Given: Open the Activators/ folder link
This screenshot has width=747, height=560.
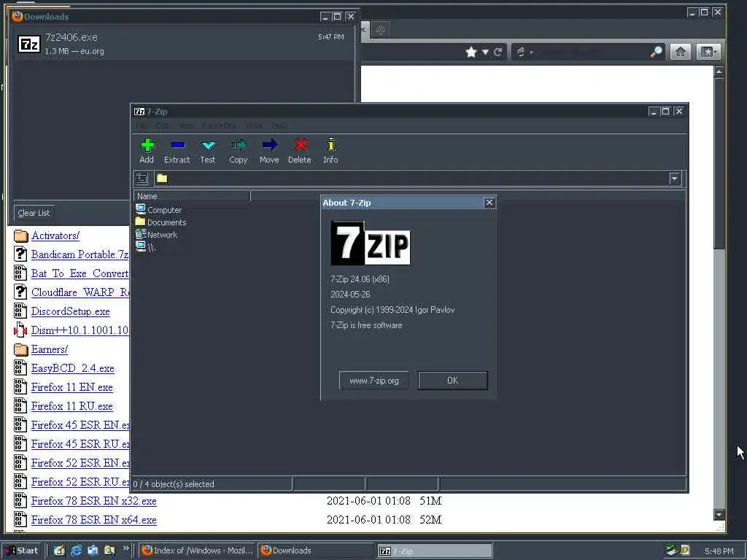Looking at the screenshot, I should click(55, 236).
